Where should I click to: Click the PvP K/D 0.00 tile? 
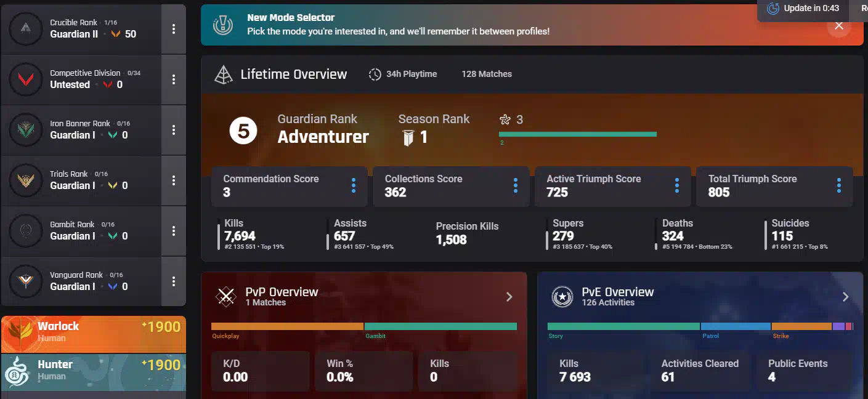point(261,371)
